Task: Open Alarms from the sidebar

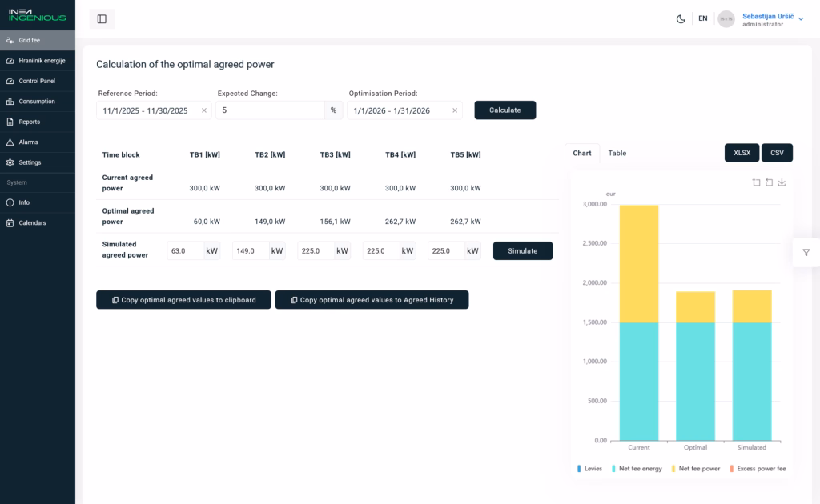Action: pyautogui.click(x=38, y=142)
